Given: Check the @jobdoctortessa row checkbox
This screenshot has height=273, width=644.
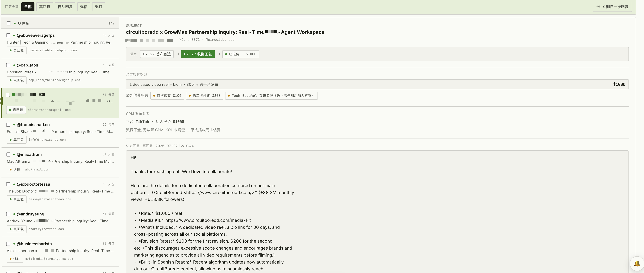Looking at the screenshot, I should (x=8, y=184).
